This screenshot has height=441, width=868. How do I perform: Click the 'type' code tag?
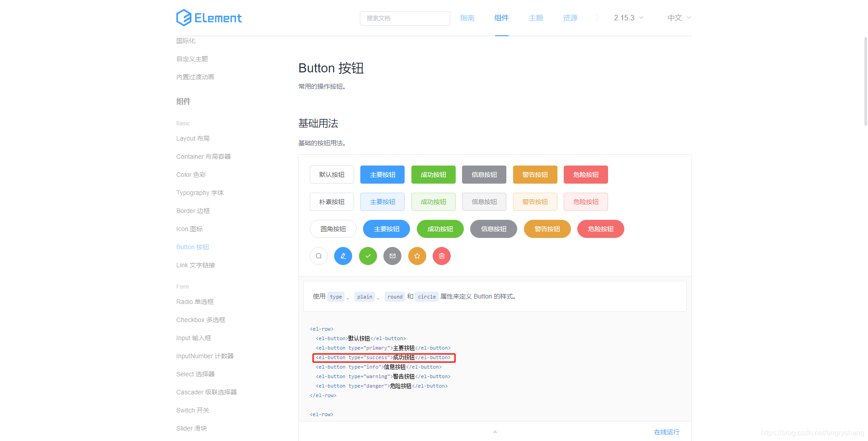(336, 297)
